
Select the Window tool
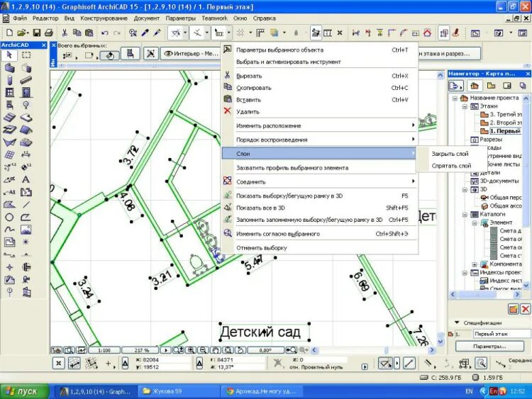pos(9,92)
